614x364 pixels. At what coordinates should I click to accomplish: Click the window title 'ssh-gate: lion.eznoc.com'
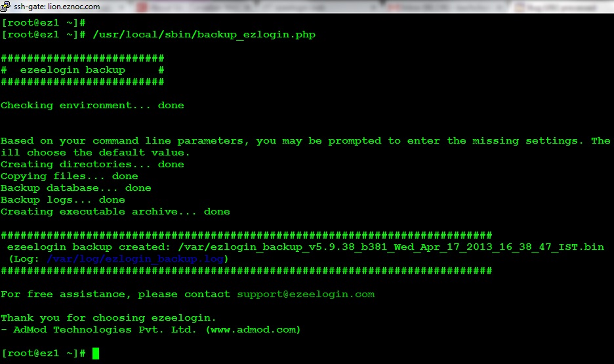(57, 7)
